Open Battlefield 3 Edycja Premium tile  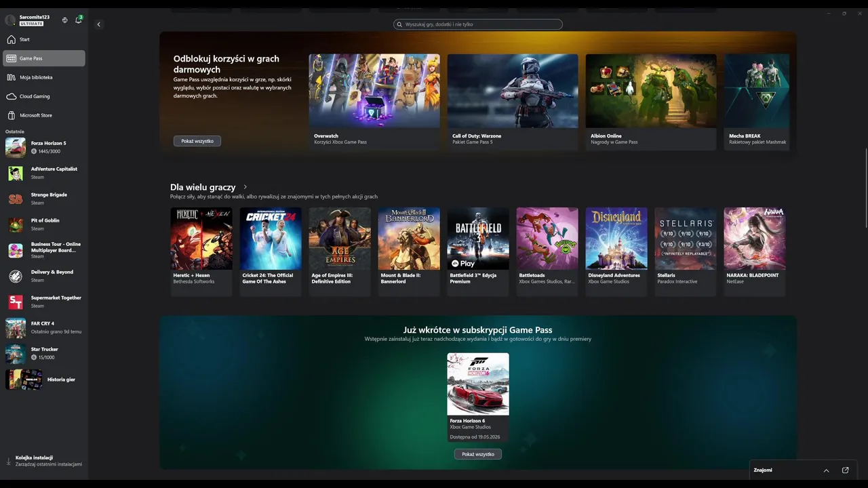pos(478,251)
